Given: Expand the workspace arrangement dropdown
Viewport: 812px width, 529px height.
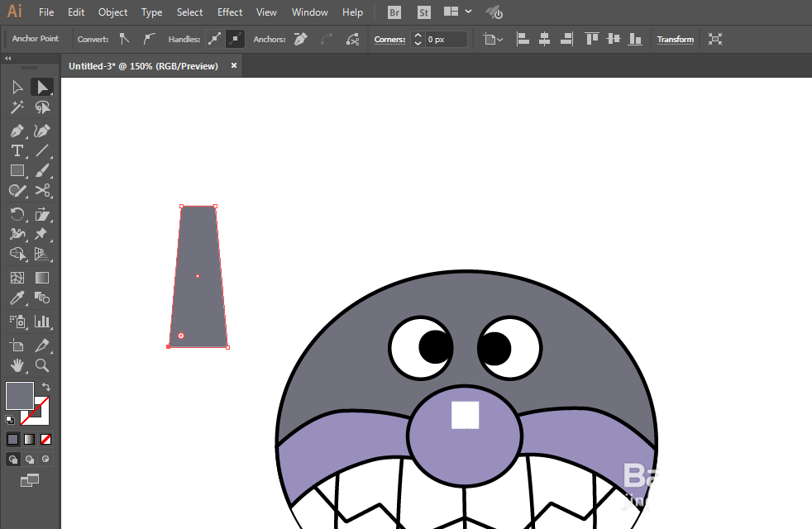Looking at the screenshot, I should pos(468,12).
